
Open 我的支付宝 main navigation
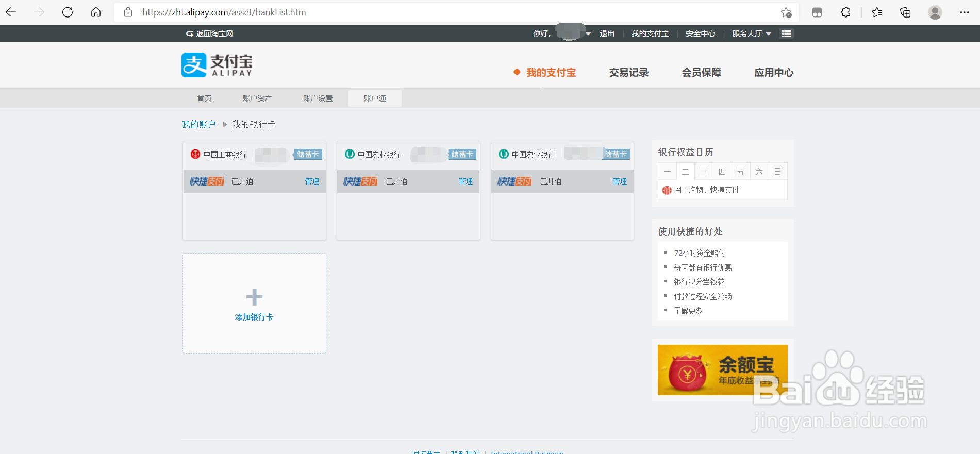[x=551, y=73]
